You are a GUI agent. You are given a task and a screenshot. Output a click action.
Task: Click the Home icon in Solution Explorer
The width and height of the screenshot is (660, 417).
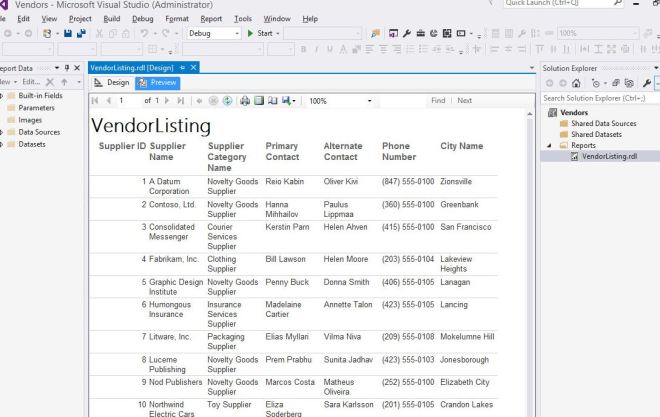coord(578,82)
